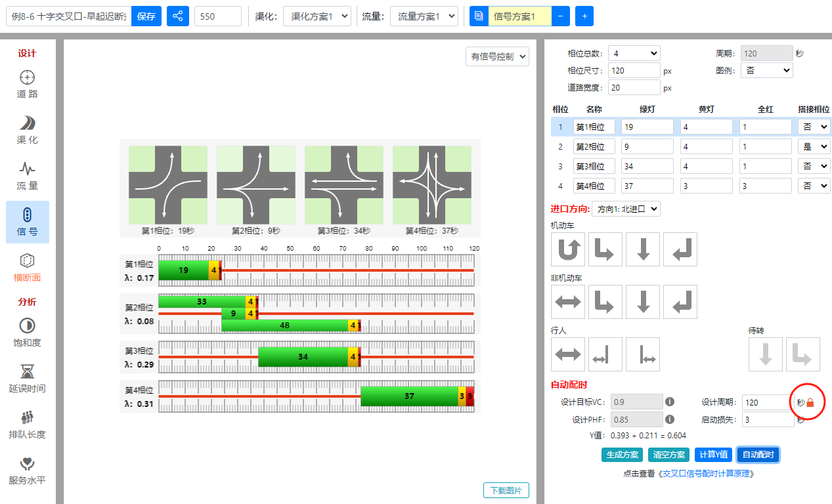
Task: Click the 道路宽度 input field
Action: 634,87
